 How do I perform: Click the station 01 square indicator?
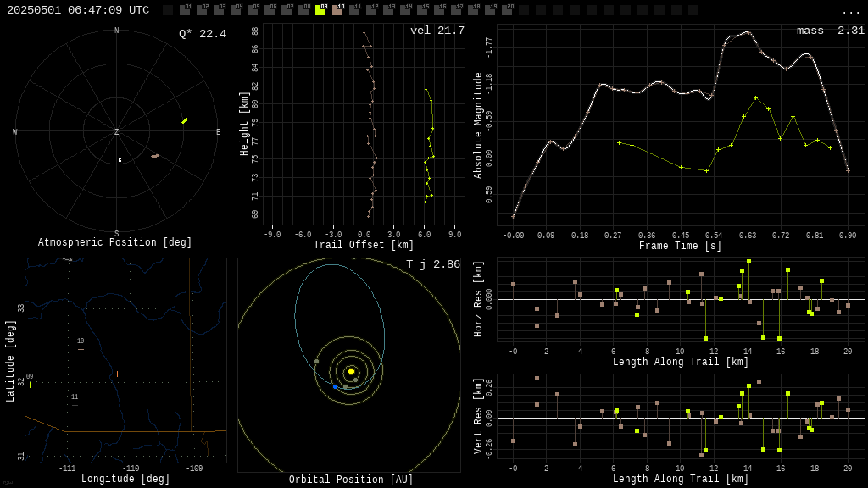click(185, 10)
